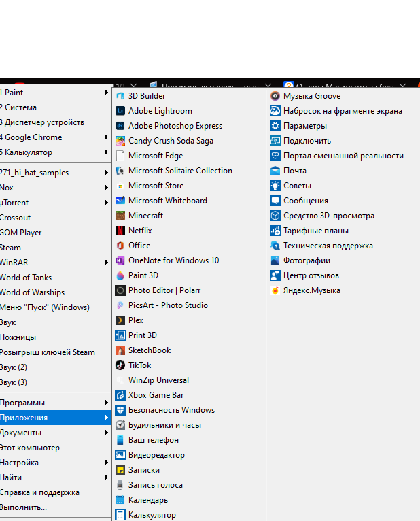Viewport: 420px width, 521px height.
Task: Open Параметры gear icon
Action: pos(275,126)
